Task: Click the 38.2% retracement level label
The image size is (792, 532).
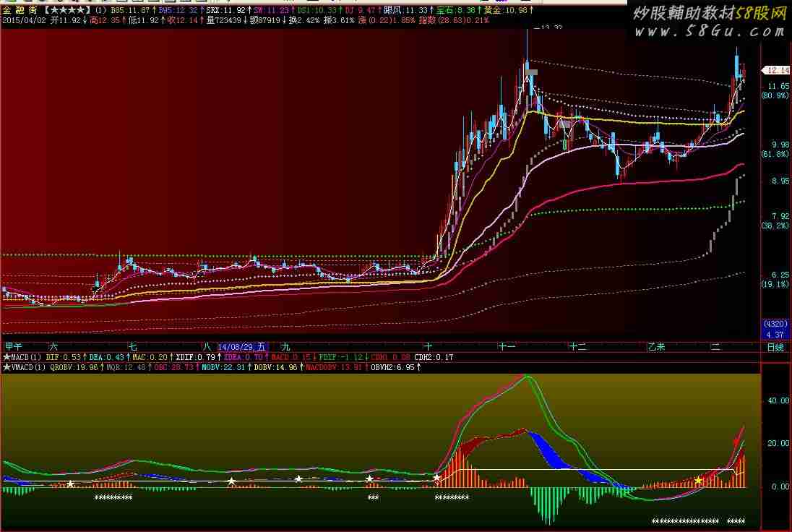Action: click(x=775, y=226)
